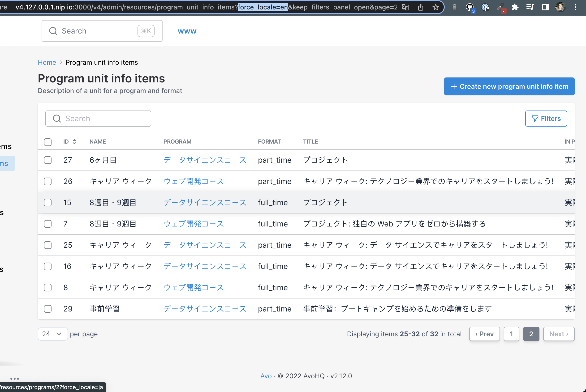
Task: Click the share page icon in address bar
Action: click(421, 7)
